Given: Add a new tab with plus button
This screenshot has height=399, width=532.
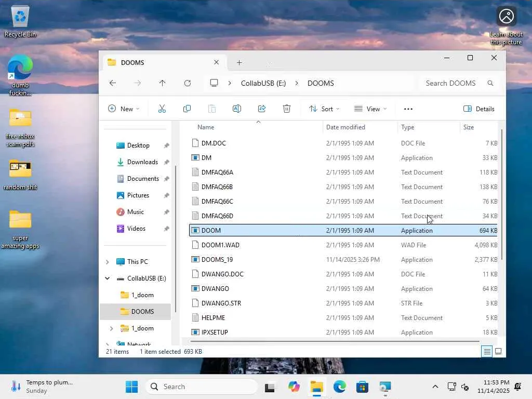Looking at the screenshot, I should click(x=239, y=62).
